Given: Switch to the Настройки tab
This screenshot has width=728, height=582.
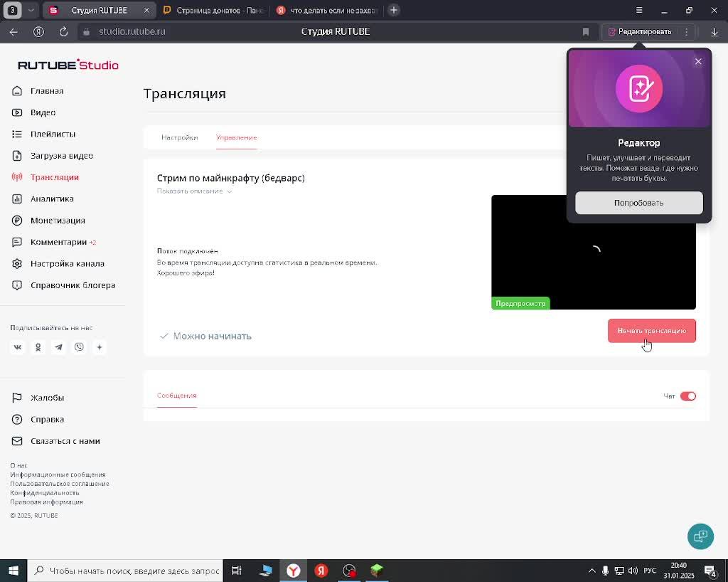Looking at the screenshot, I should click(x=180, y=137).
